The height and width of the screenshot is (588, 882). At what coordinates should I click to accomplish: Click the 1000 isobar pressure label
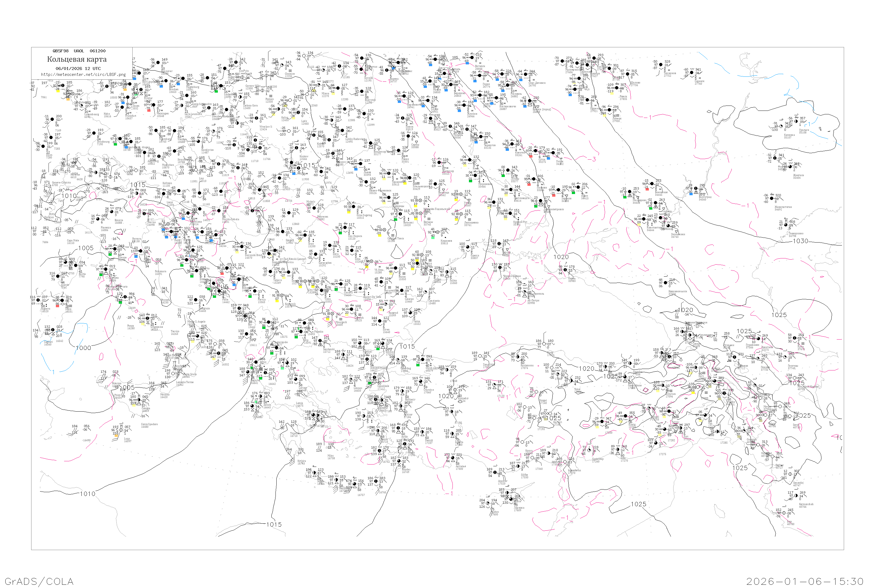pos(83,348)
